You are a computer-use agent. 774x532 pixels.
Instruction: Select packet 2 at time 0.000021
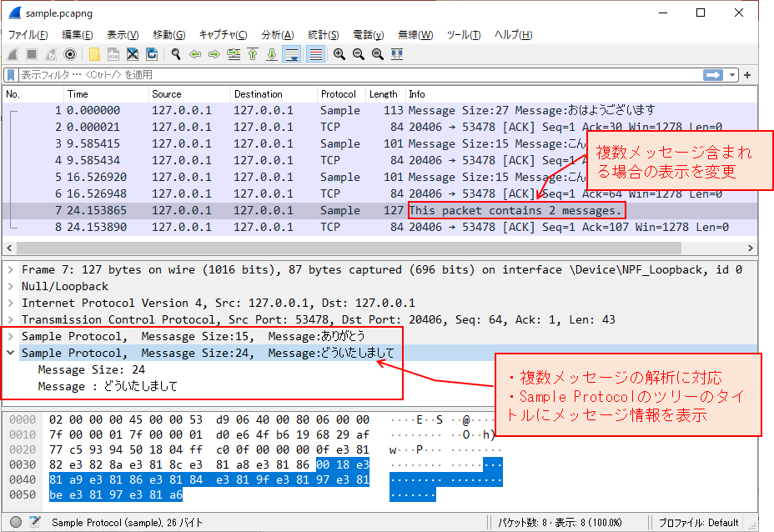pyautogui.click(x=380, y=128)
